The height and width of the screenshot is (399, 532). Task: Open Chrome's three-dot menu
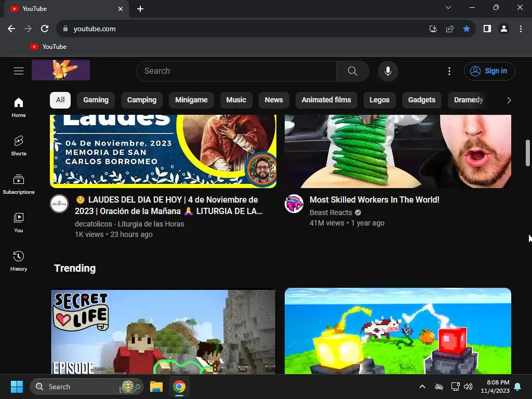[x=521, y=29]
